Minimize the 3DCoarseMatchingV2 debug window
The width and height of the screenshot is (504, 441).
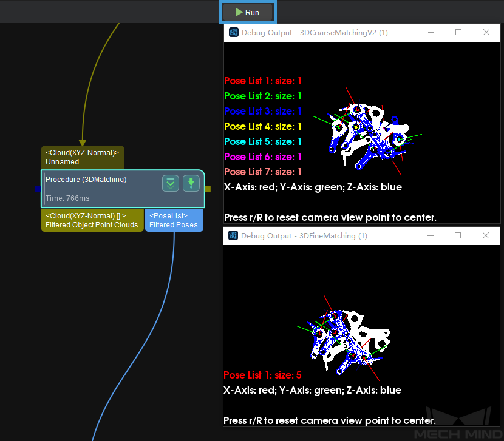[x=431, y=32]
